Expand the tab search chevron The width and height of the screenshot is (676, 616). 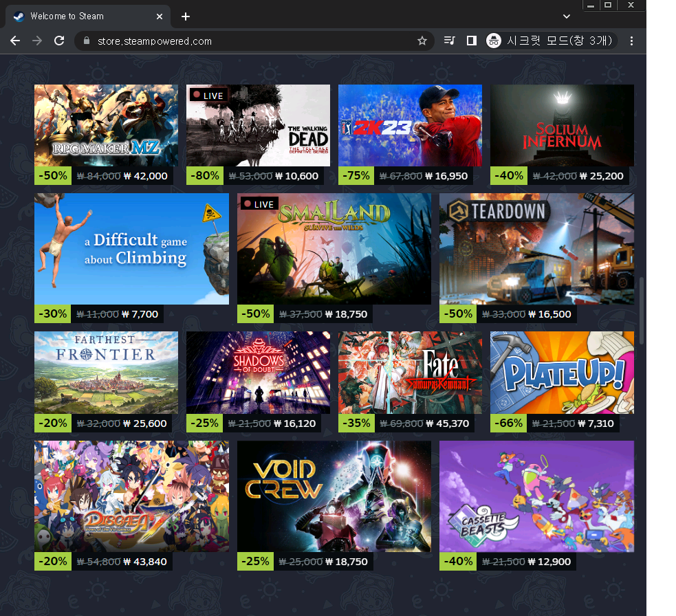click(567, 16)
